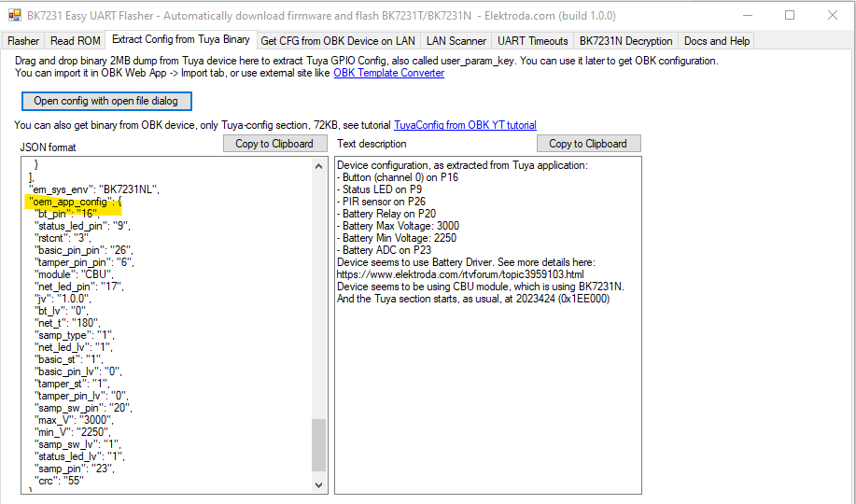The width and height of the screenshot is (856, 504).
Task: Click the Battery Min Voltage: 2250 line
Action: click(397, 238)
